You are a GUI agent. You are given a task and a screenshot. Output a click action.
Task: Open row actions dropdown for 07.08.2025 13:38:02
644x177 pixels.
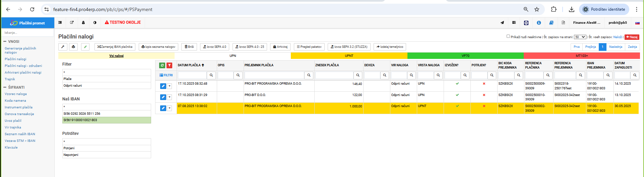[x=170, y=108]
